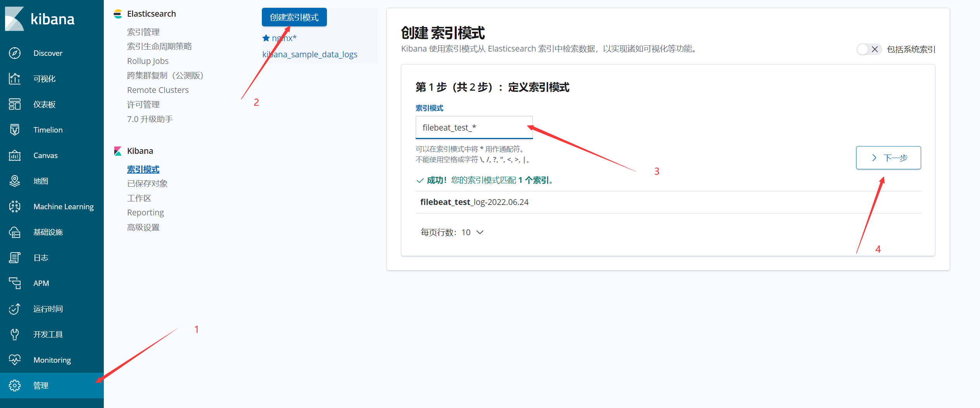Click the Kibana logo icon
The height and width of the screenshot is (408, 980).
point(14,19)
